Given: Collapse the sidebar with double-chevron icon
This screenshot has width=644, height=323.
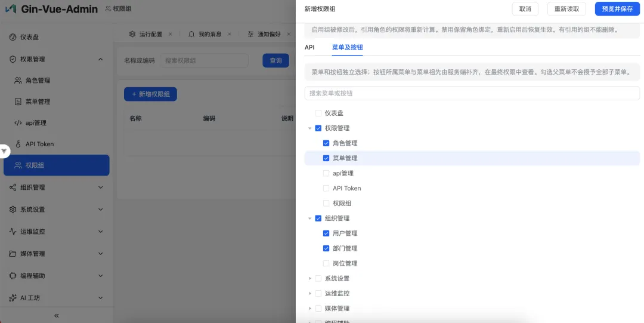Looking at the screenshot, I should [57, 316].
